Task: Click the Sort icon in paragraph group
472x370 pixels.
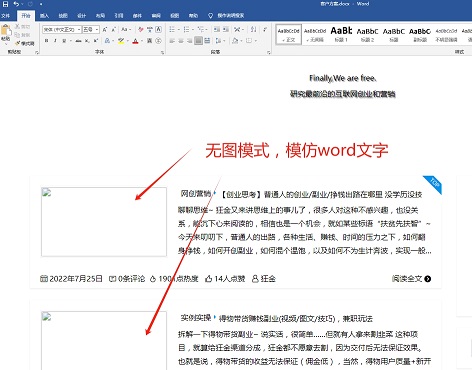Action: 253,29
